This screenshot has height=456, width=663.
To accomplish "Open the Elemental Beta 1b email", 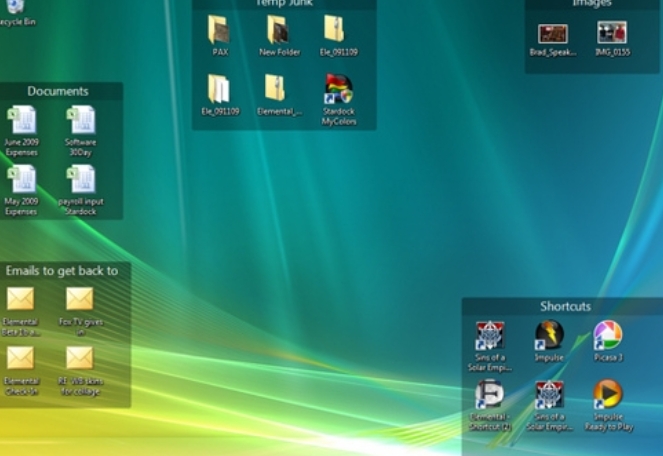I will click(20, 299).
